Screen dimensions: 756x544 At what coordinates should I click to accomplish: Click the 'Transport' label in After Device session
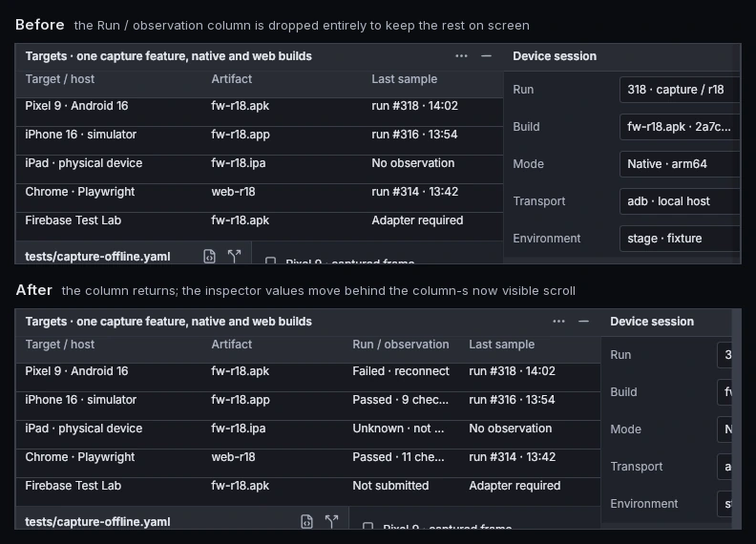636,467
